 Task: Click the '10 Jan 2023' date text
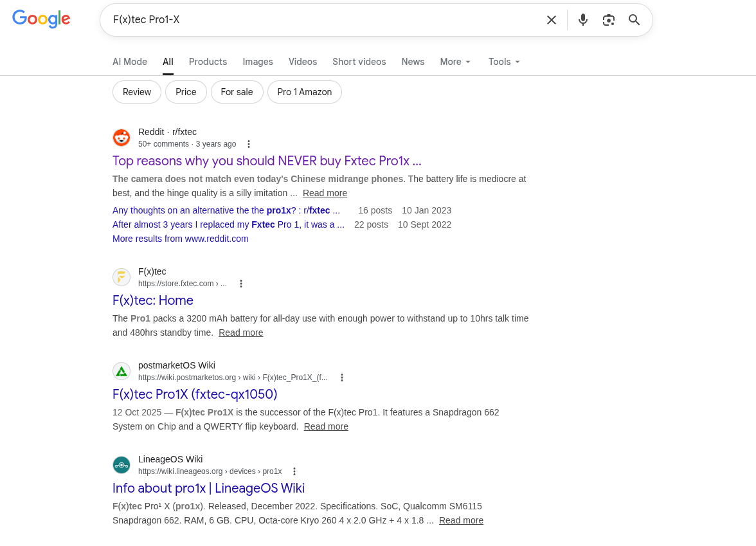pos(427,210)
